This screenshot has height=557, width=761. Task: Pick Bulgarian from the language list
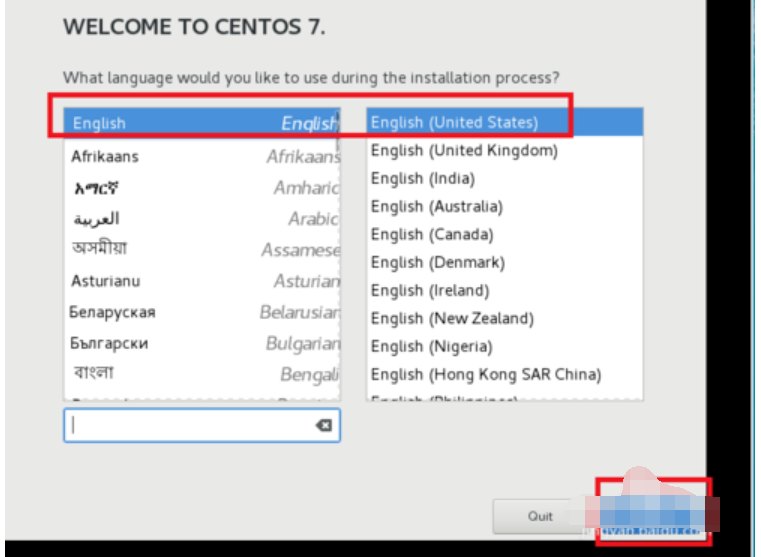(200, 343)
